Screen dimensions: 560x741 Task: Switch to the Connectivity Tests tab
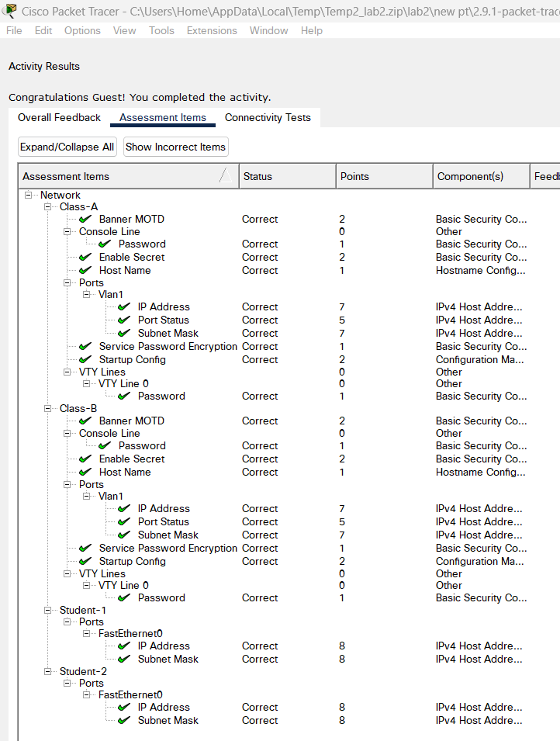[268, 118]
